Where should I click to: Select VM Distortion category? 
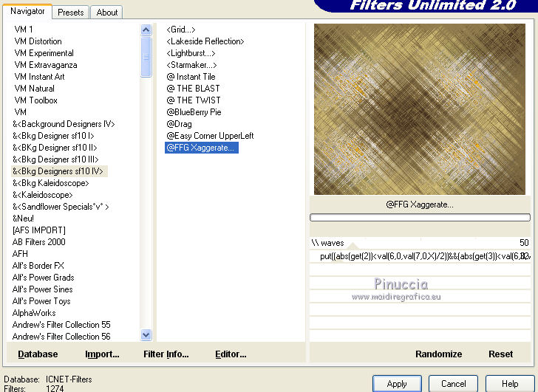(x=38, y=41)
